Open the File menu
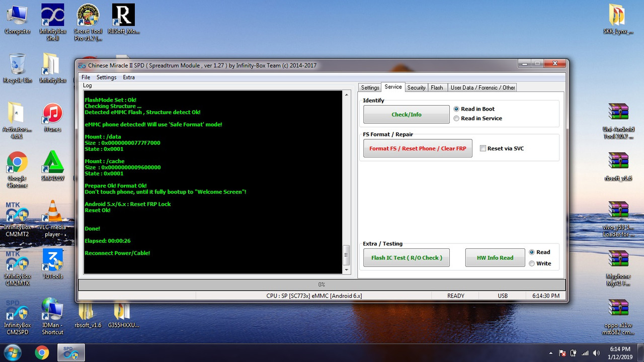The width and height of the screenshot is (644, 362). (86, 77)
